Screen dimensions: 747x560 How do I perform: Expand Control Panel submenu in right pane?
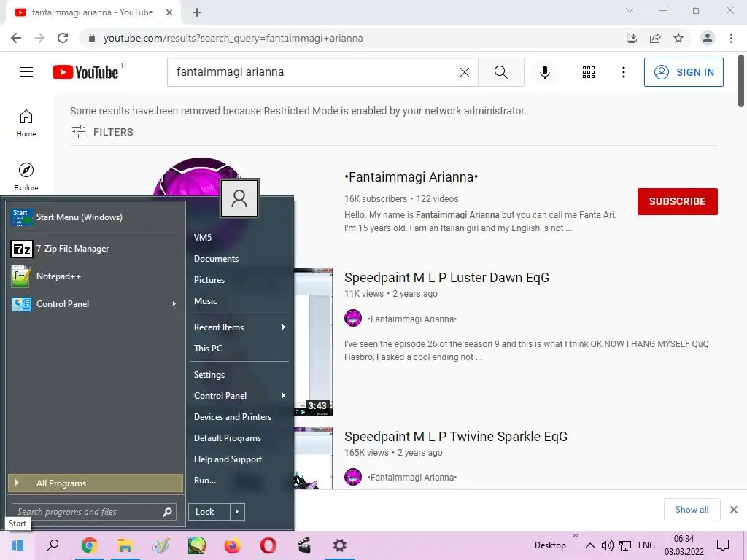click(x=284, y=396)
